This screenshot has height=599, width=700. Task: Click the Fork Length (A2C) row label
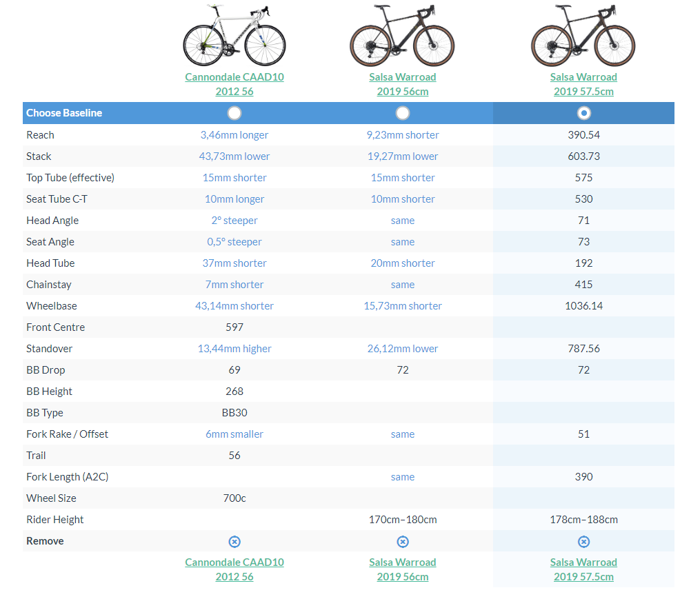pos(67,477)
